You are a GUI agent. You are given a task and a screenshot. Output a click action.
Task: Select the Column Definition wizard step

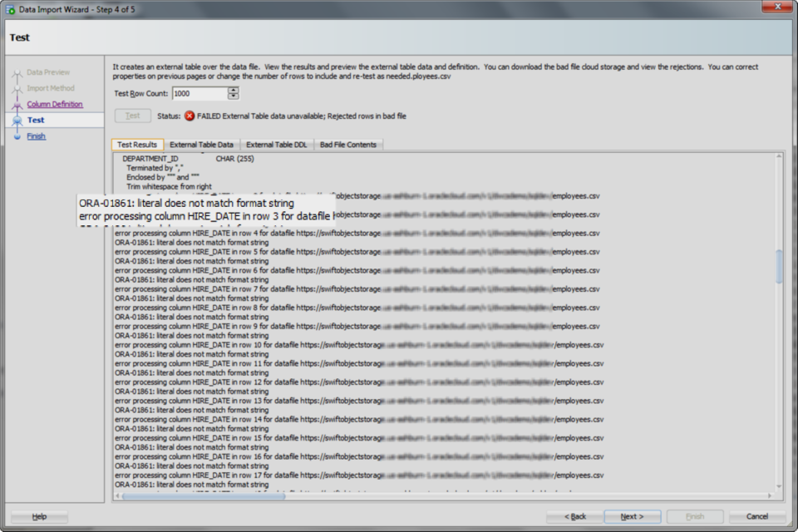[x=54, y=104]
